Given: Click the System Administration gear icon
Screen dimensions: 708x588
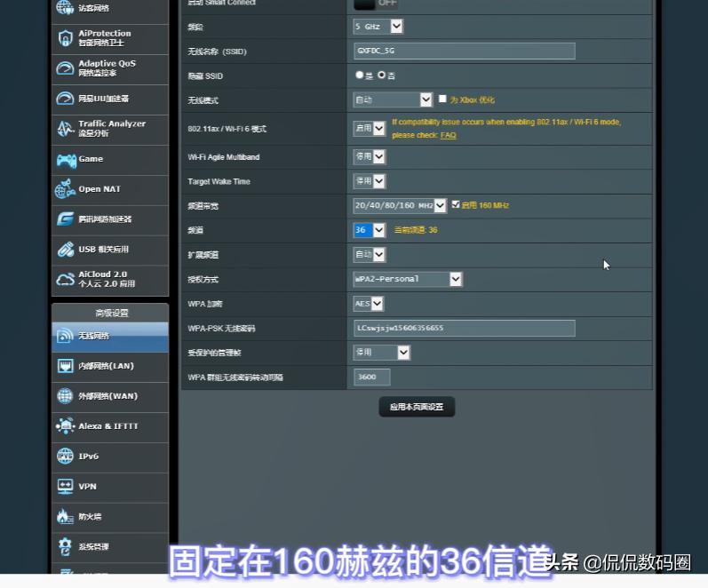Looking at the screenshot, I should 65,546.
